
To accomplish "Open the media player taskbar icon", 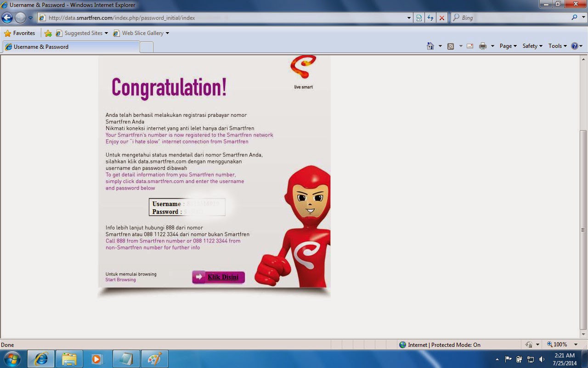I will coord(97,359).
